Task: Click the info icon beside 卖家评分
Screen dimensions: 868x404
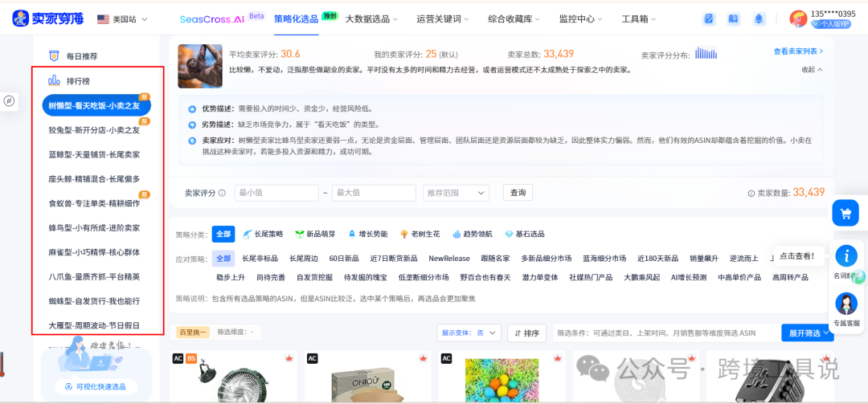Action: click(x=222, y=193)
